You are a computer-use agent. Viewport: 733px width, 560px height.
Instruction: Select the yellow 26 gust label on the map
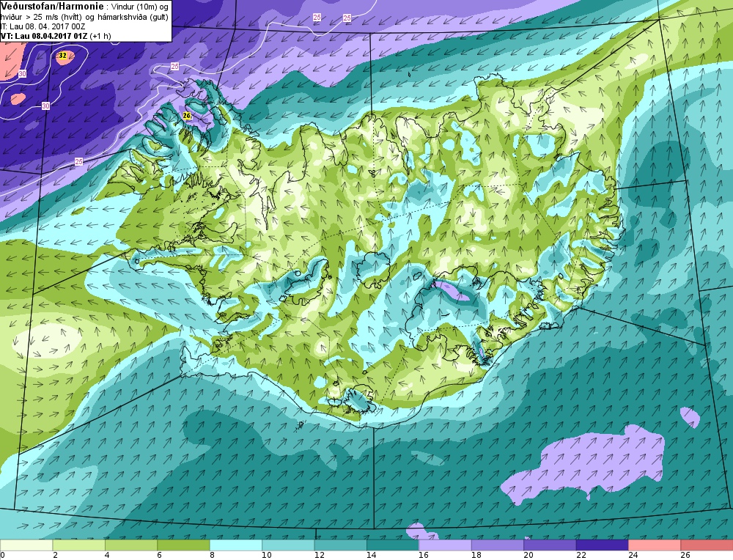click(187, 116)
